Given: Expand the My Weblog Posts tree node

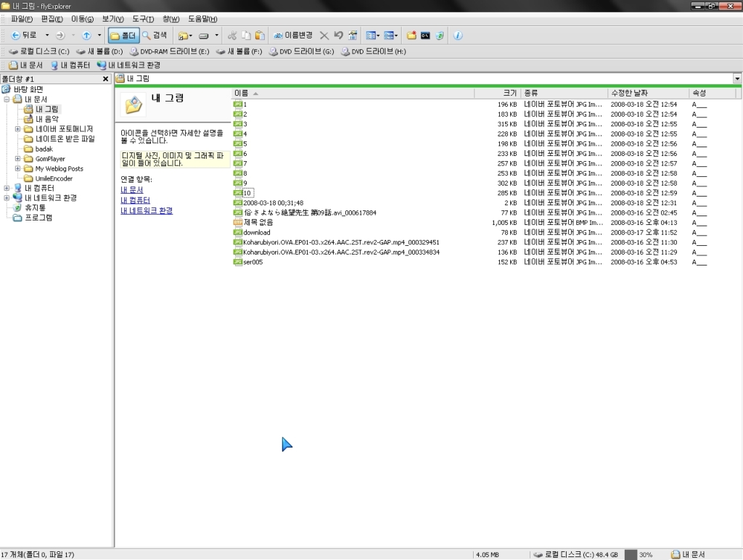Looking at the screenshot, I should pos(17,169).
